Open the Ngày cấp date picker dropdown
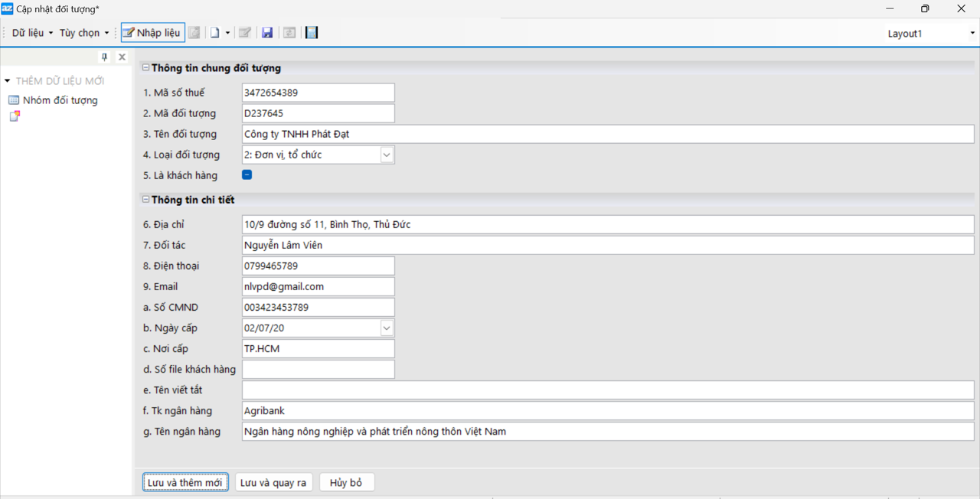This screenshot has width=980, height=499. (387, 328)
